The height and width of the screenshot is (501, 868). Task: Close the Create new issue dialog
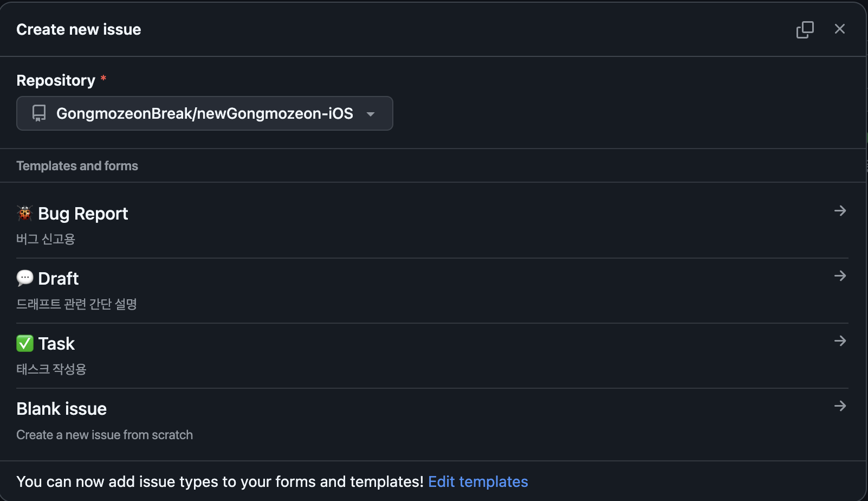tap(839, 29)
